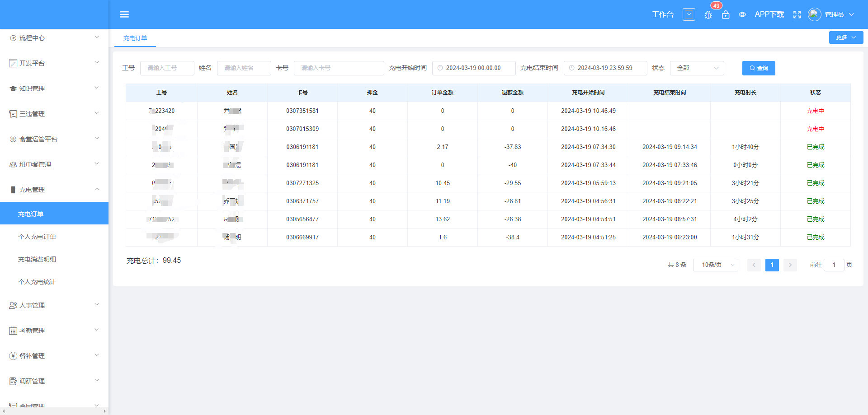Viewport: 868px width, 415px height.
Task: Expand 流程中心 menu
Action: [x=54, y=38]
